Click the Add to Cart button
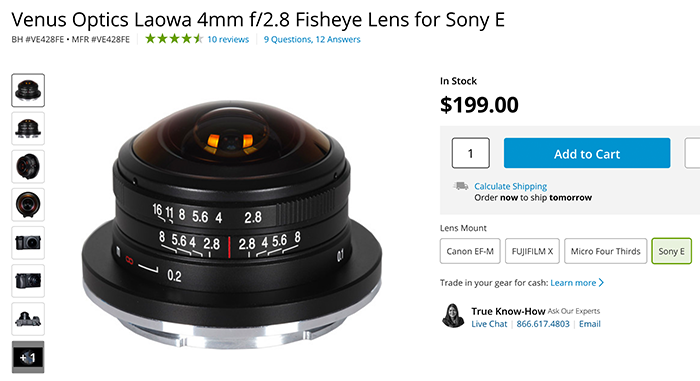 pos(587,153)
